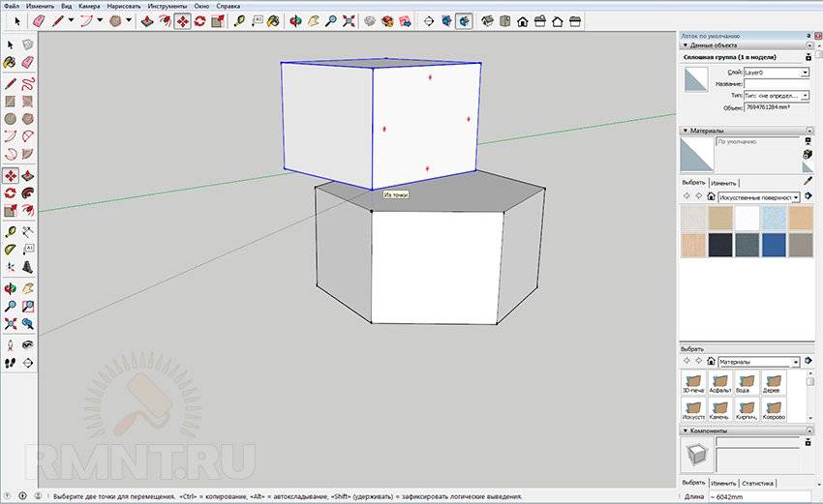Click the Название name input field
Screen dimensions: 823x504
(x=777, y=84)
